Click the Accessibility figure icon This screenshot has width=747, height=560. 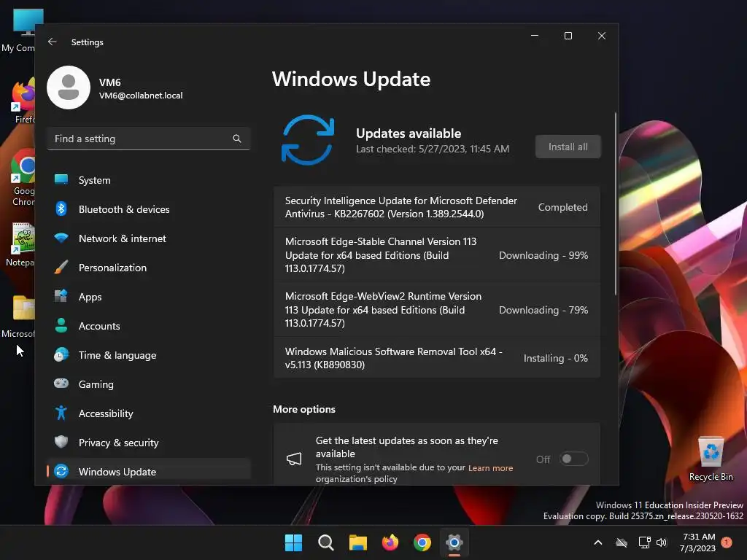tap(61, 413)
